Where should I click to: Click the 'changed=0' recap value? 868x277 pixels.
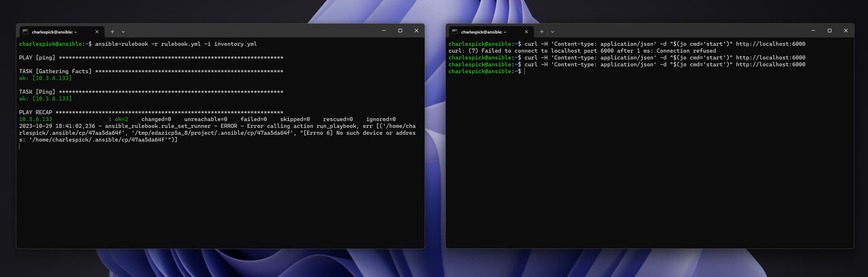pyautogui.click(x=156, y=119)
